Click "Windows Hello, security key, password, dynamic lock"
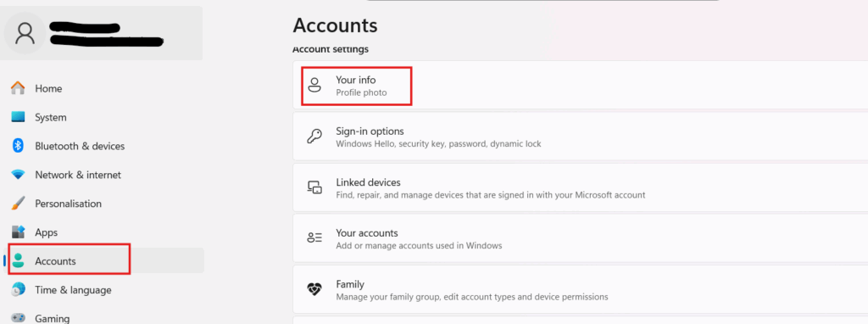The width and height of the screenshot is (868, 324). pyautogui.click(x=438, y=144)
